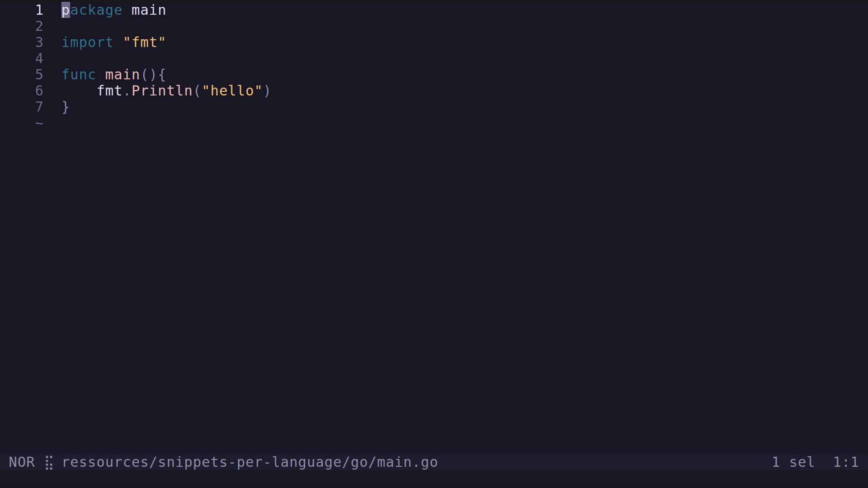Click the "fmt" import string
Screen dimensions: 868x488
[145, 42]
